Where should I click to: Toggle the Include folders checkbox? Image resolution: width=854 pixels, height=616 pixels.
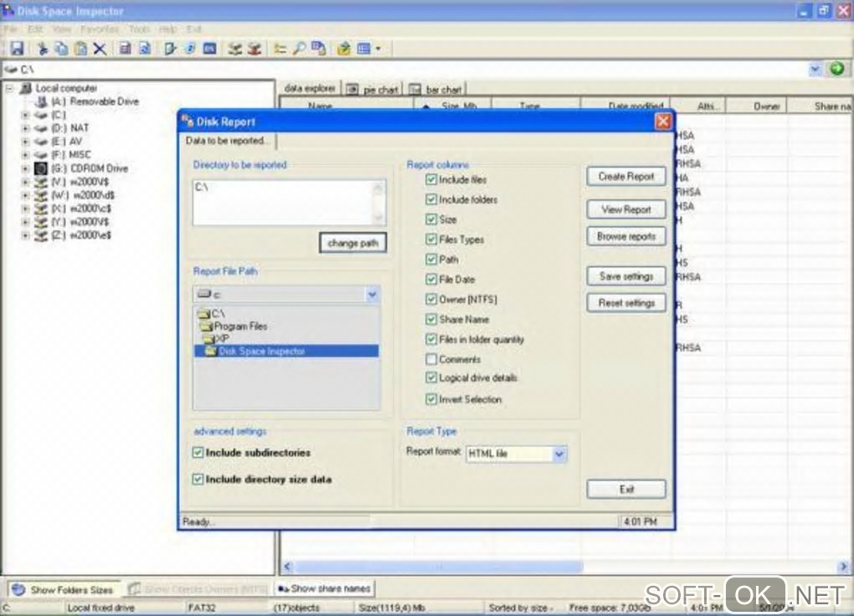point(431,199)
